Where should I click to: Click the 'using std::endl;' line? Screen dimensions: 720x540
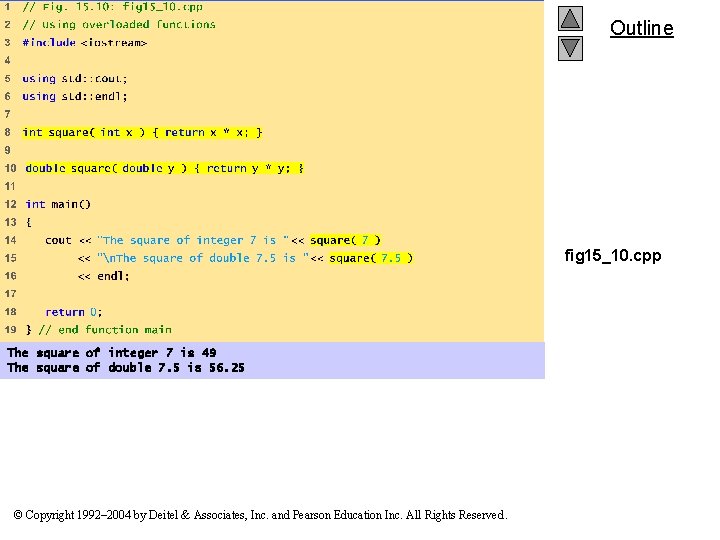coord(74,96)
